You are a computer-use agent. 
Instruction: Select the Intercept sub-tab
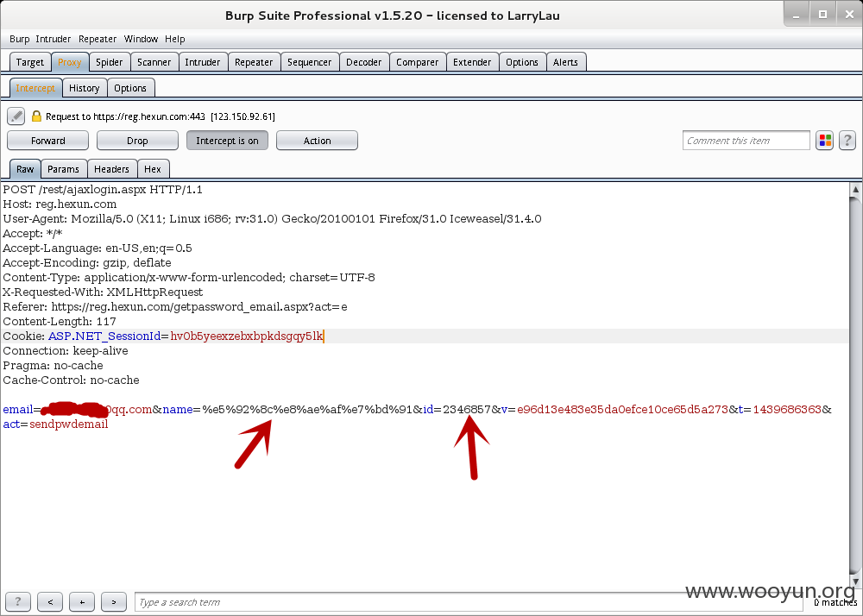click(35, 88)
